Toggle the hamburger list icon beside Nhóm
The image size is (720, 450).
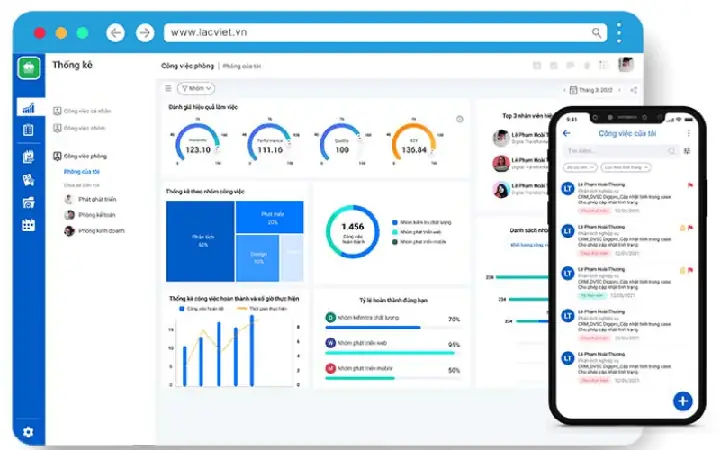coord(169,88)
